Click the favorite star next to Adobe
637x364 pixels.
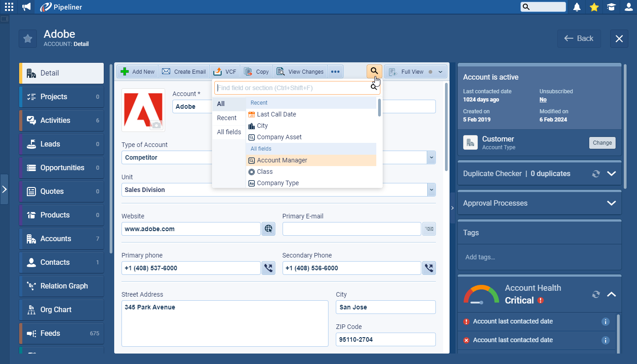click(28, 39)
